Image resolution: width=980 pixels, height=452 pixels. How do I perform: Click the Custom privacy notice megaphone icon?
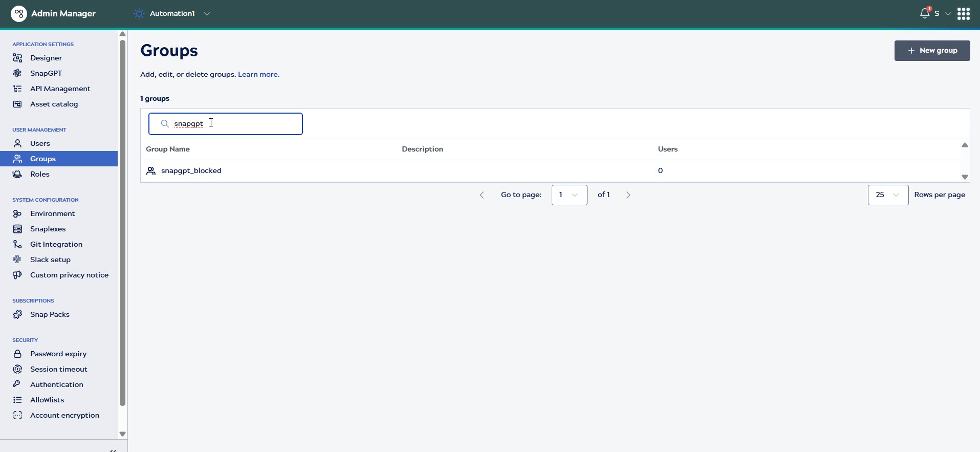[x=17, y=275]
